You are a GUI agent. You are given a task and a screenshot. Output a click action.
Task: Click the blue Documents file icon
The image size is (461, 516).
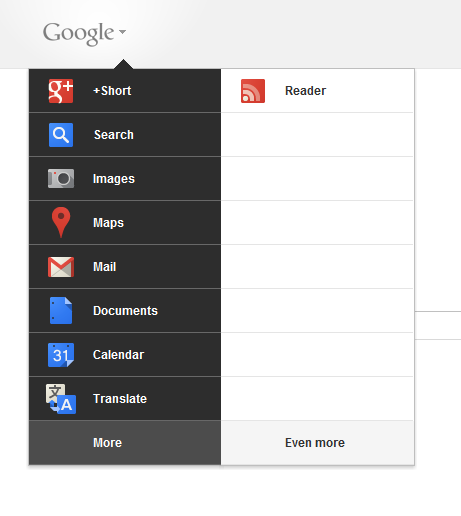point(61,310)
